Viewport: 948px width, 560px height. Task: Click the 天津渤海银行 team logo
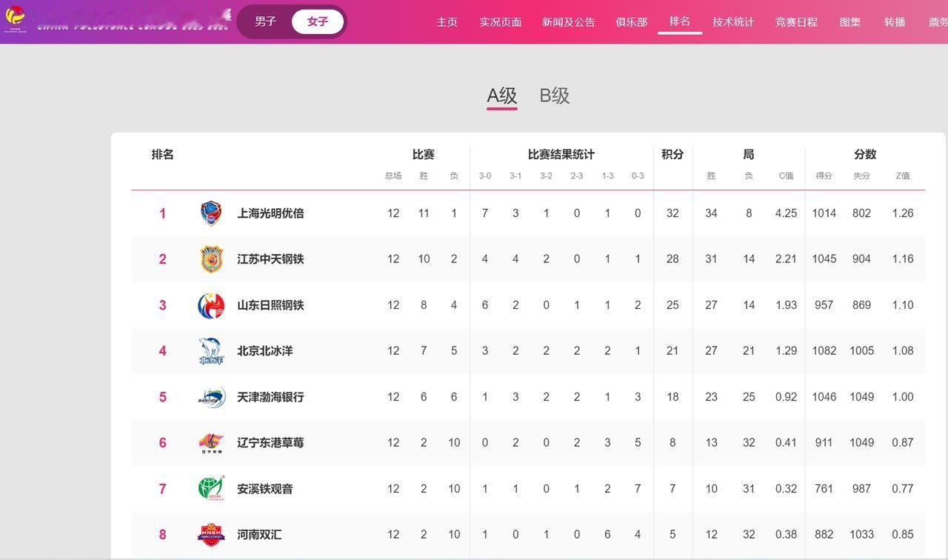211,397
